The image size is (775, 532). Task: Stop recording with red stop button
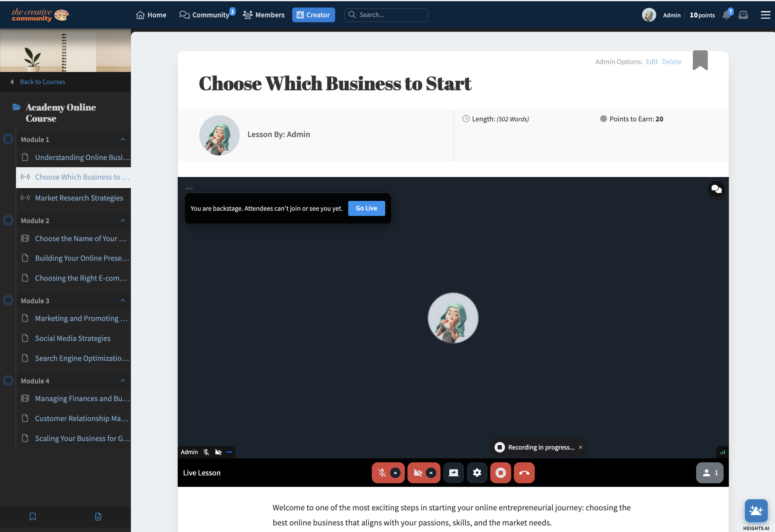(500, 473)
